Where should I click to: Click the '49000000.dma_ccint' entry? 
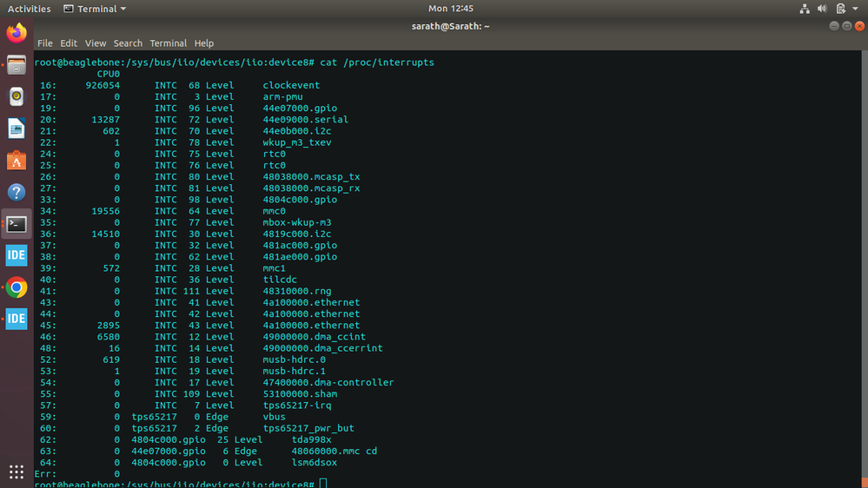pos(314,337)
